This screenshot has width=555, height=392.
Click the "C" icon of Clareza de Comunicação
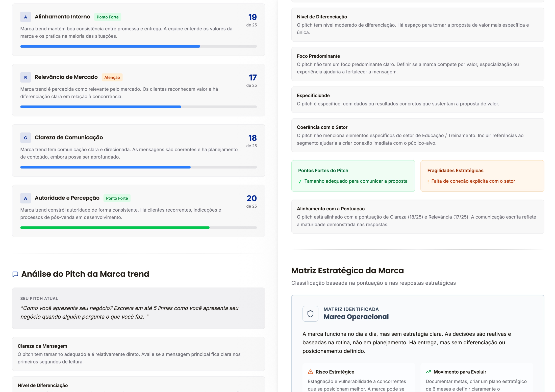tap(25, 138)
